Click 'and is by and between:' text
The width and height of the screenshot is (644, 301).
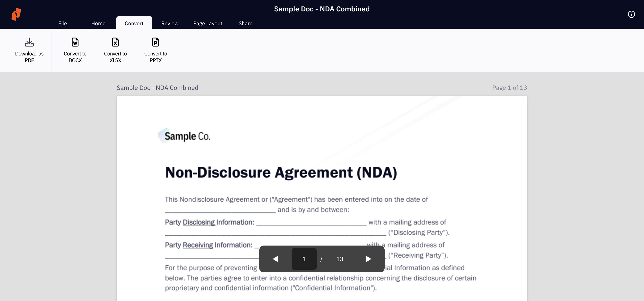(313, 210)
